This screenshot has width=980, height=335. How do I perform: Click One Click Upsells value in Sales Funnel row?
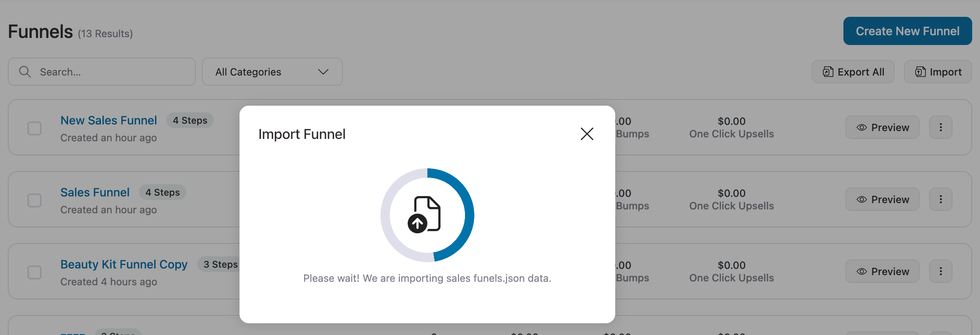click(731, 193)
